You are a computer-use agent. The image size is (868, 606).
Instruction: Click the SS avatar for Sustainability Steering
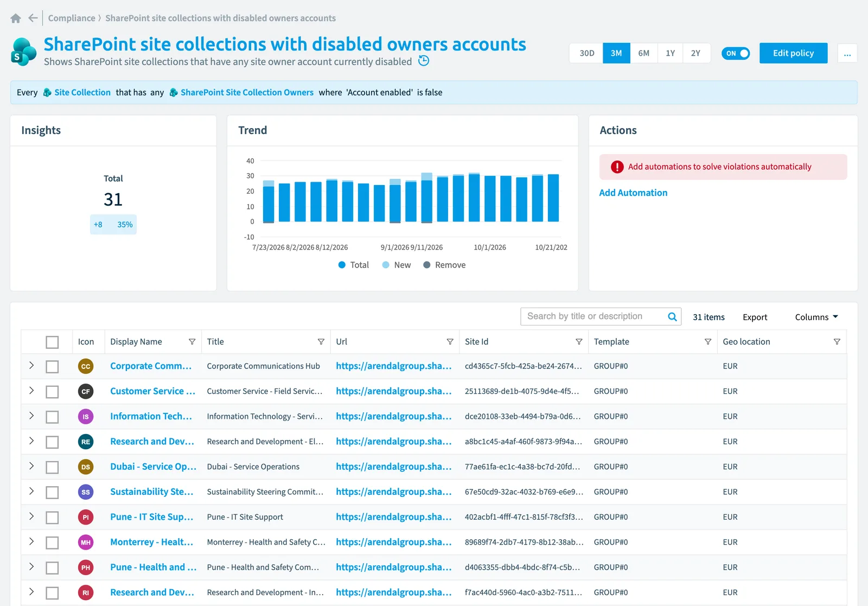click(86, 492)
